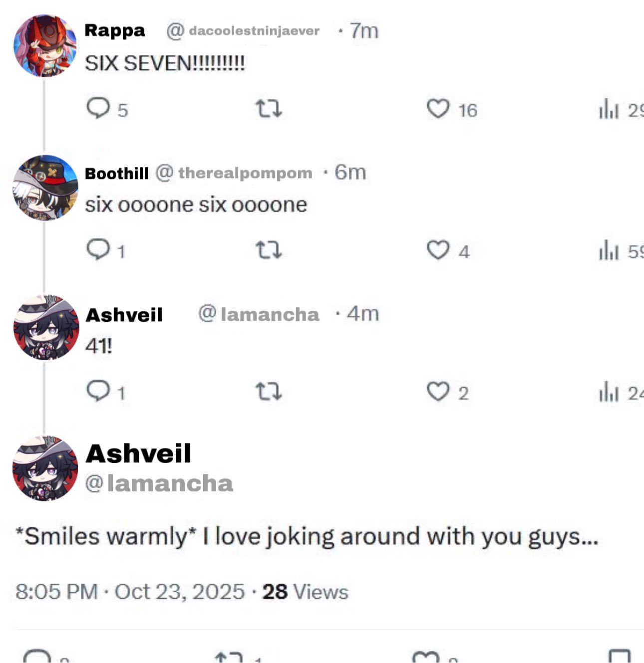644x663 pixels.
Task: Open the @therealpompom handle
Action: [234, 173]
